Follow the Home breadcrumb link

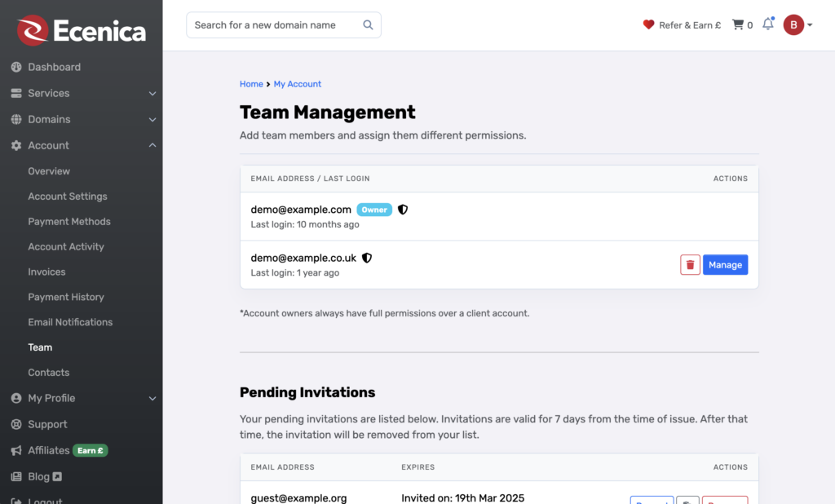[x=251, y=84]
